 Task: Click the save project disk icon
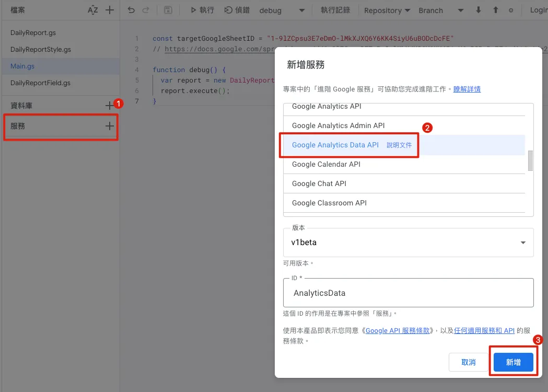(x=168, y=10)
